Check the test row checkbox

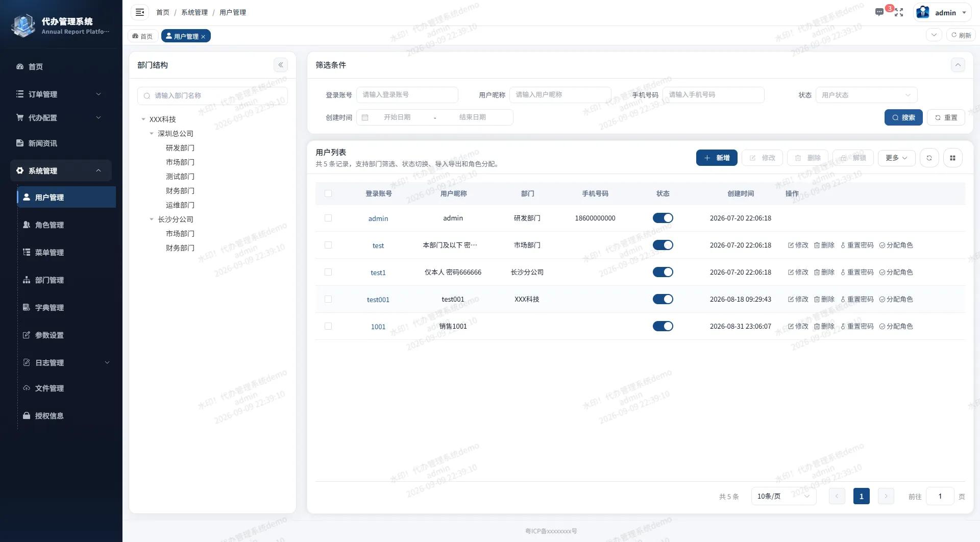coord(328,245)
